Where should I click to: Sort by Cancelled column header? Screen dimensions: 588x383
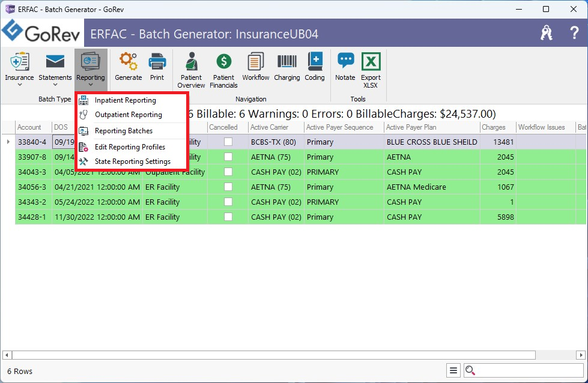[228, 127]
